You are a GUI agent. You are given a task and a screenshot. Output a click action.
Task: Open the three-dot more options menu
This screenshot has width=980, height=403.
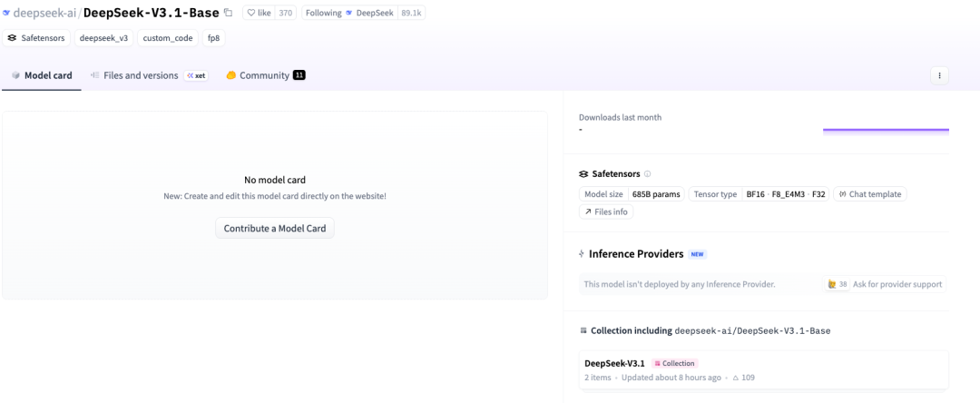939,75
